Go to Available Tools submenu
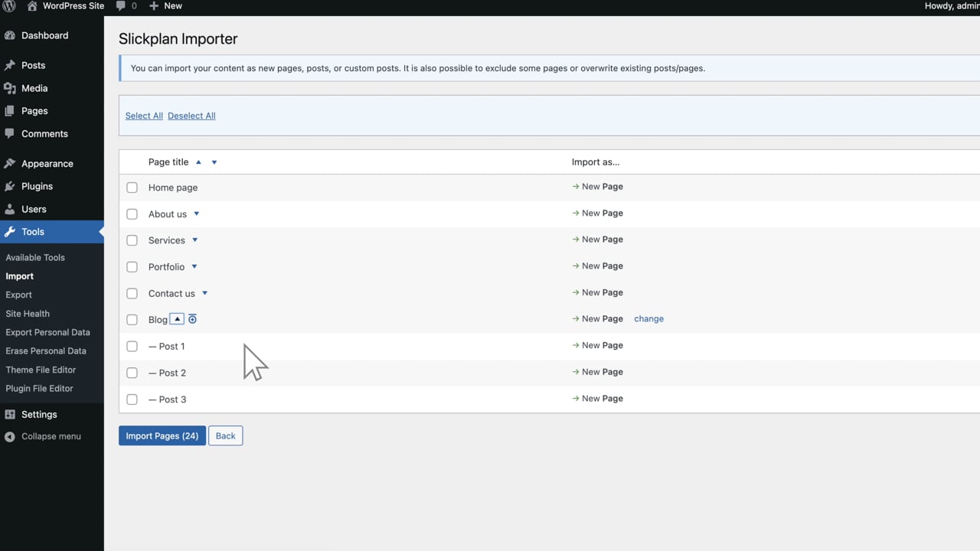Screen dimensions: 980x551 [35, 258]
